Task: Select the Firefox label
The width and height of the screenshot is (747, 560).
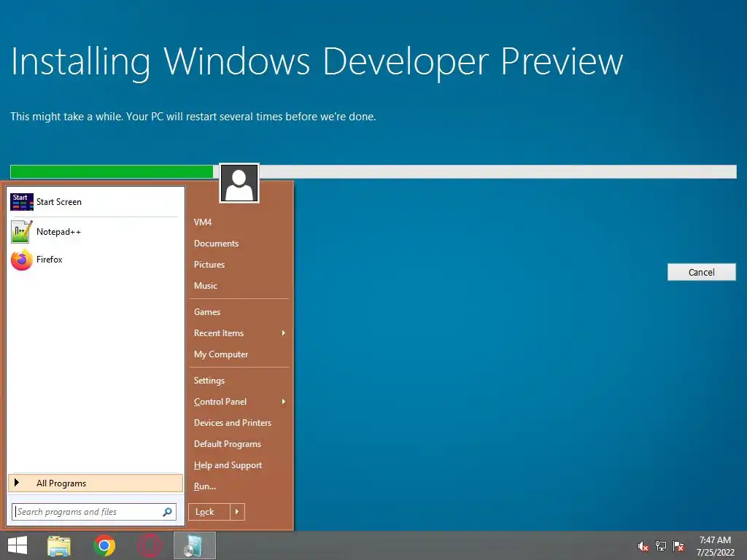Action: 50,260
